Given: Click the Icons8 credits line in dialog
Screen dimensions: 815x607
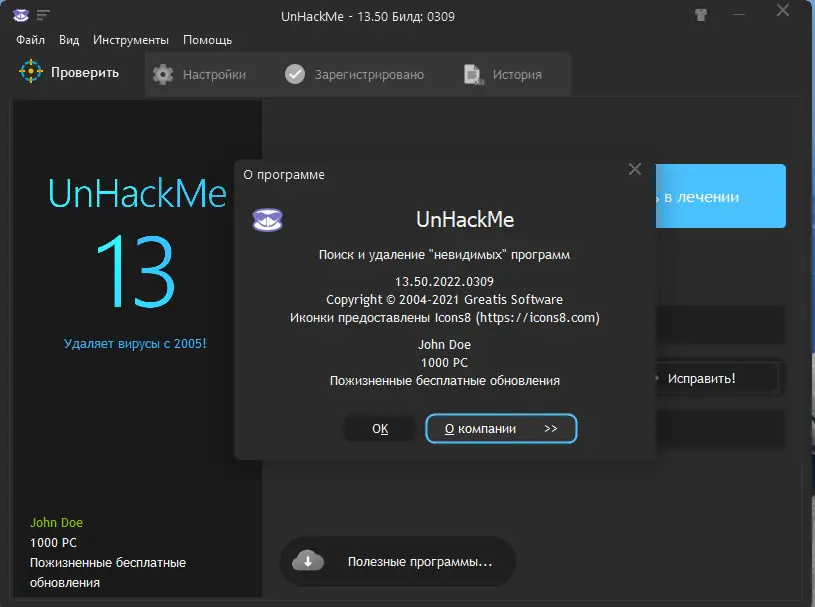Looking at the screenshot, I should pos(445,318).
